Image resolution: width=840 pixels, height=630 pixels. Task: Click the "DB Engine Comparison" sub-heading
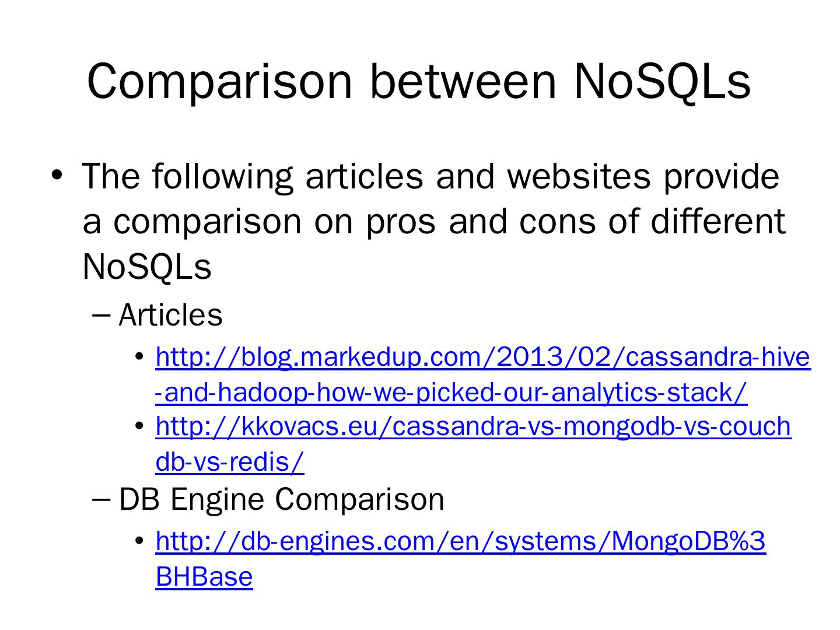(x=281, y=499)
